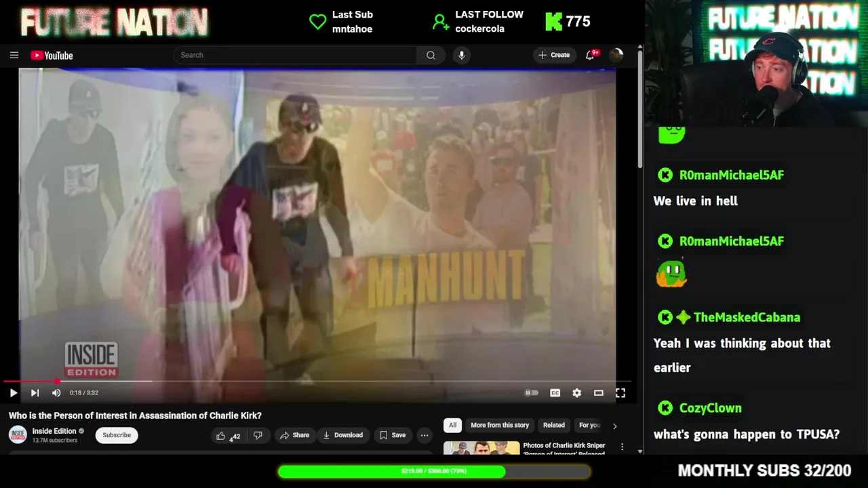Save the video to a playlist
The height and width of the screenshot is (488, 868).
[x=393, y=435]
